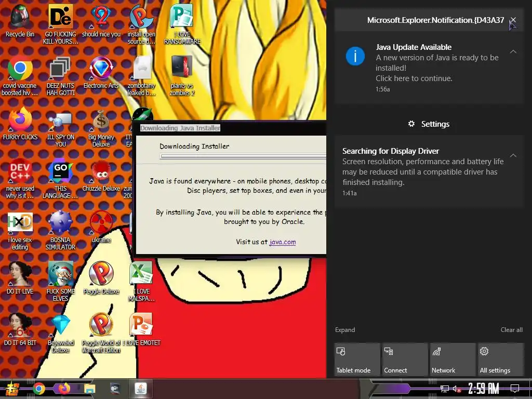Viewport: 532px width, 399px height.
Task: Clear all notifications
Action: (x=512, y=330)
